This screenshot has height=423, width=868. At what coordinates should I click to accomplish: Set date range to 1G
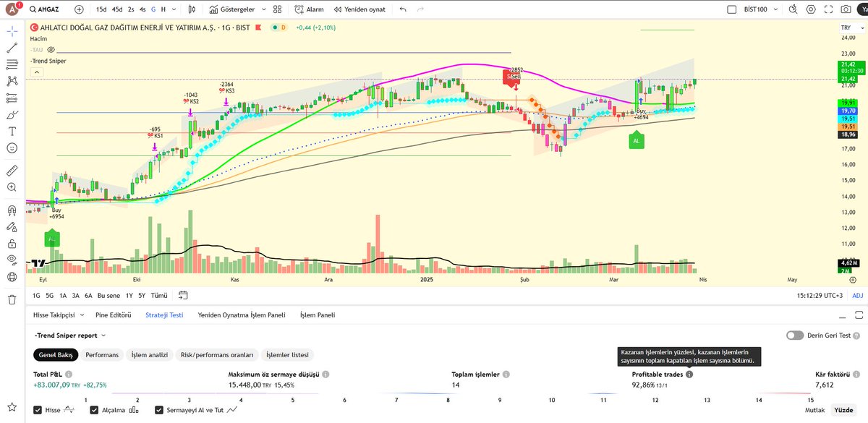[36, 295]
